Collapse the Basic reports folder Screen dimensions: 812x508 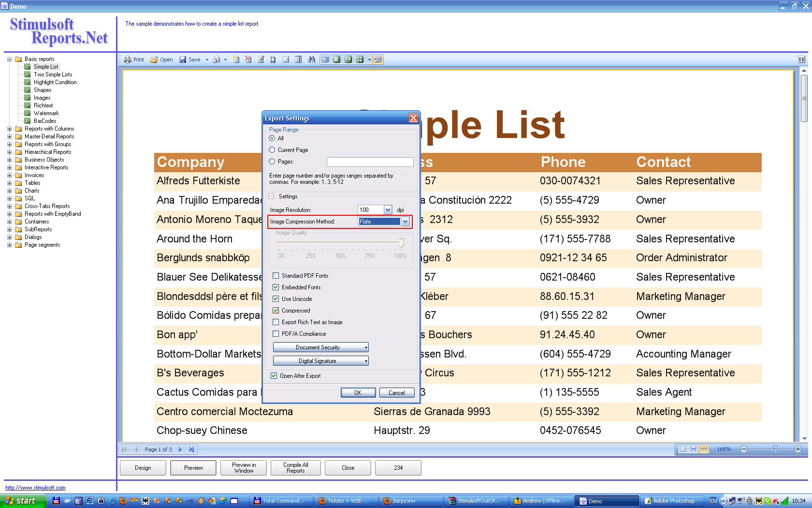coord(9,59)
